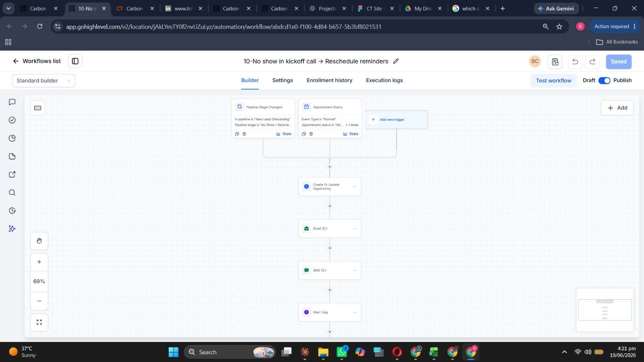Expand the Chrome tab search dropdown
Screen dimensions: 644x362
pos(8,8)
